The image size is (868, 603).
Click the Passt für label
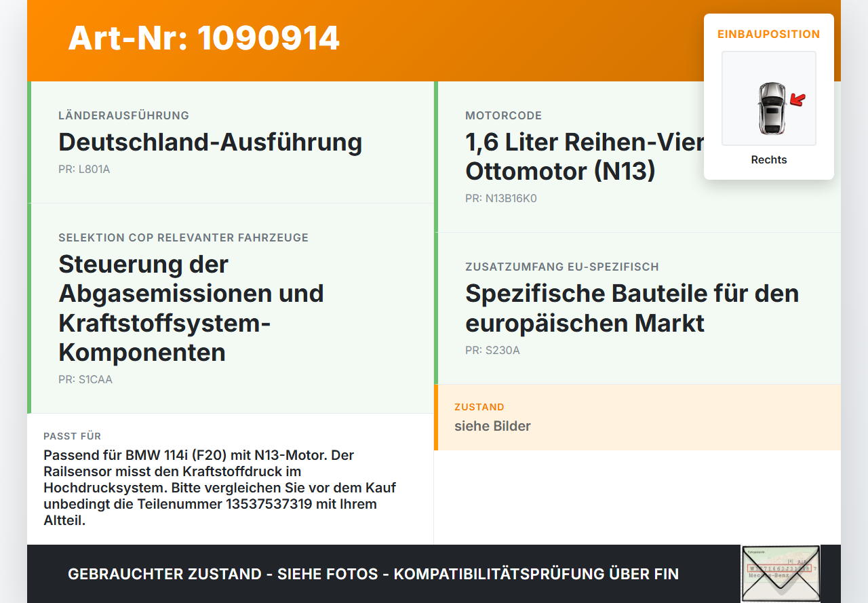pyautogui.click(x=72, y=436)
